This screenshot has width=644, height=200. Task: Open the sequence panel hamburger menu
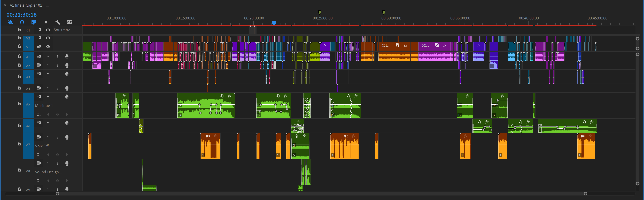pyautogui.click(x=48, y=5)
